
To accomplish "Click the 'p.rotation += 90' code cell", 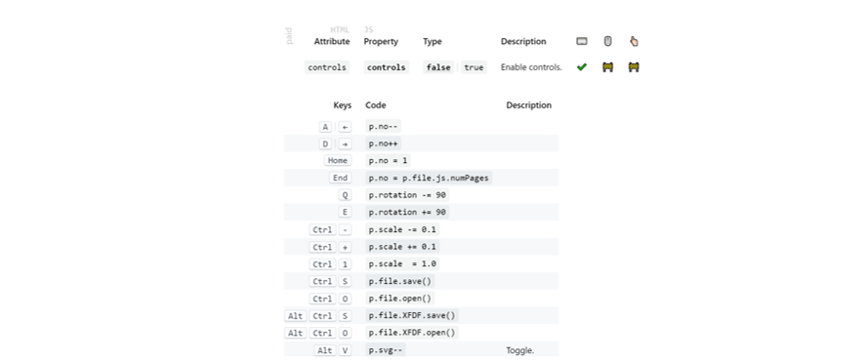I will tap(407, 213).
